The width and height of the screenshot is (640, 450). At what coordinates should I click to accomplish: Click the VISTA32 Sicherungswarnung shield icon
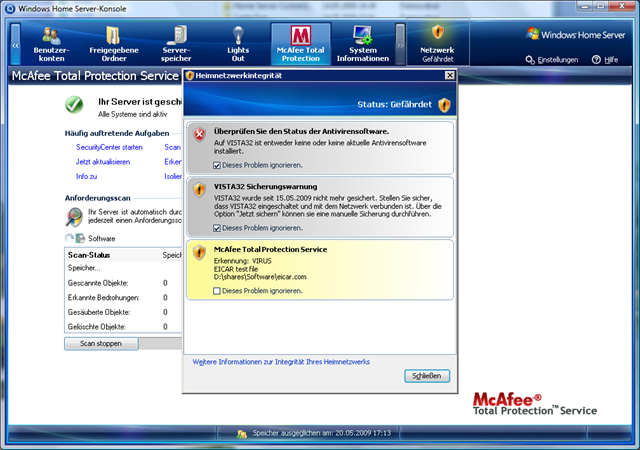(199, 189)
